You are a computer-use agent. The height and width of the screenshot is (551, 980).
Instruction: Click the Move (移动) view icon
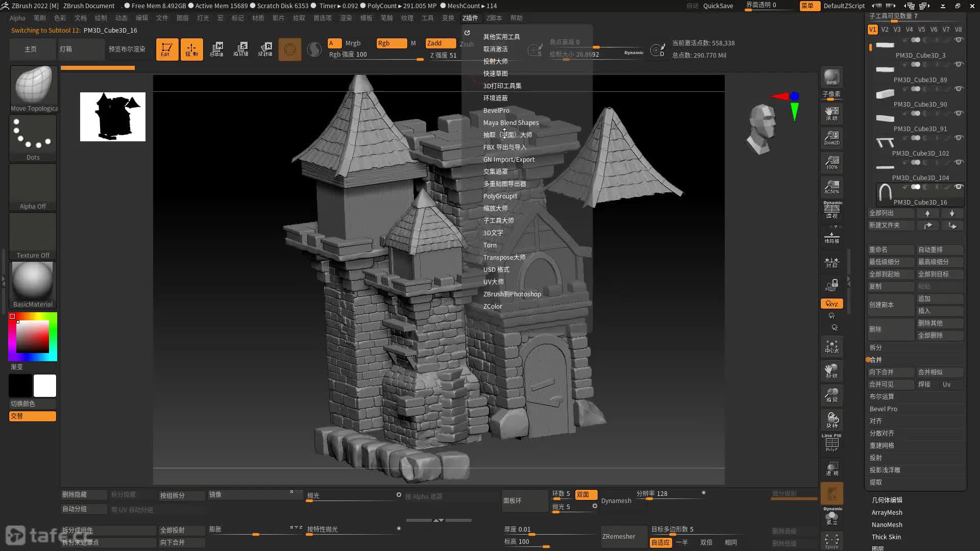[831, 371]
